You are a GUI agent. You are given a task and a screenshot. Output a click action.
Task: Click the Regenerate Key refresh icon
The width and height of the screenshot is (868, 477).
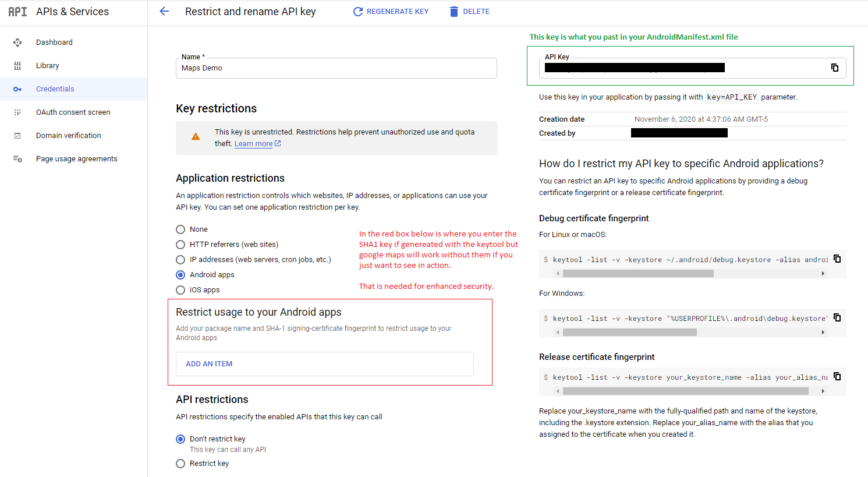(x=358, y=12)
